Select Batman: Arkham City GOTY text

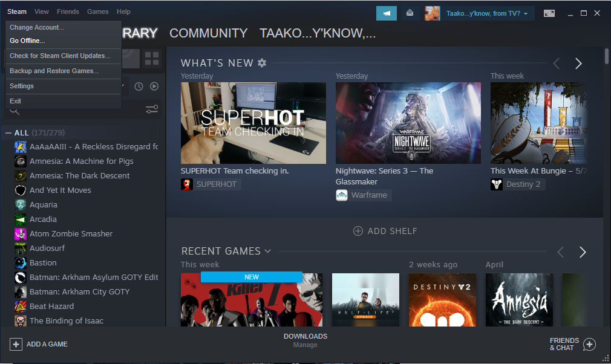click(79, 292)
